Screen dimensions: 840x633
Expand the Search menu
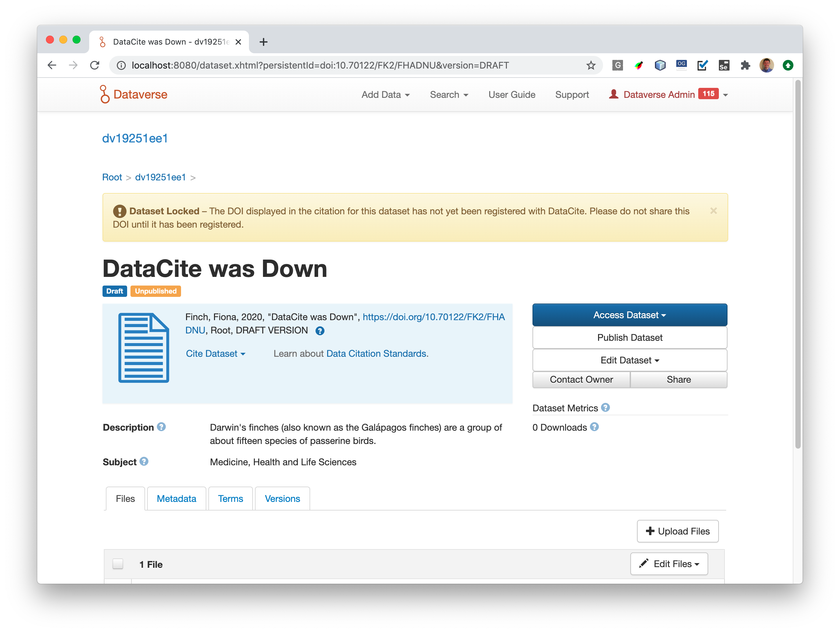[449, 95]
